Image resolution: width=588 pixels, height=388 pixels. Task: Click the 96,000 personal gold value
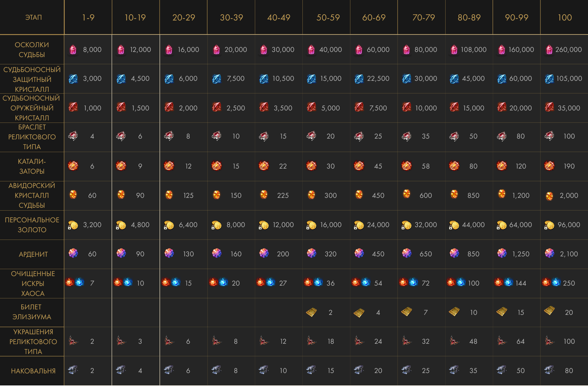click(569, 225)
